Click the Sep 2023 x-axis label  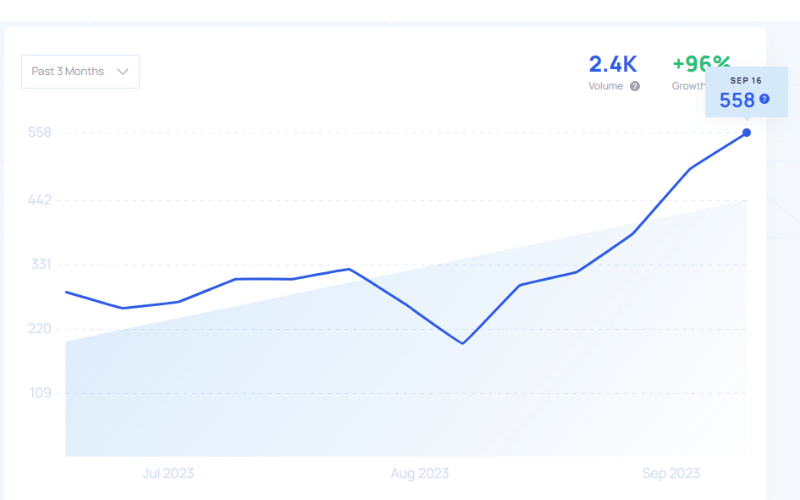click(x=670, y=473)
